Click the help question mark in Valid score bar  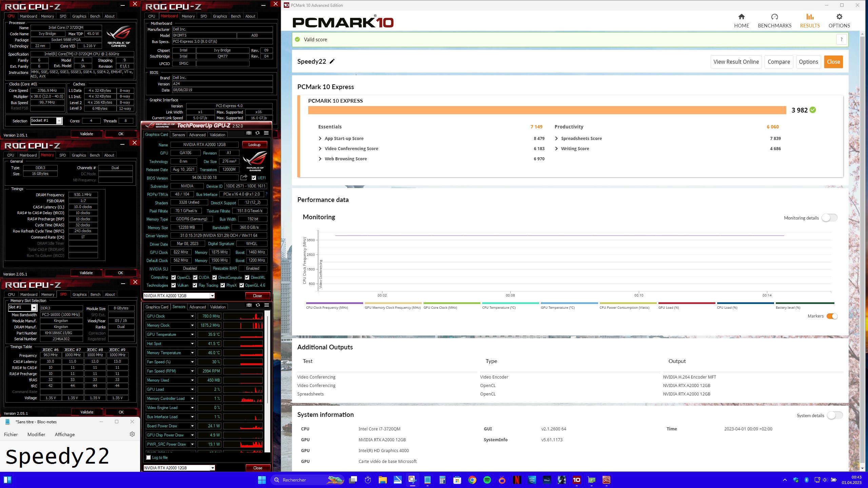pos(841,40)
